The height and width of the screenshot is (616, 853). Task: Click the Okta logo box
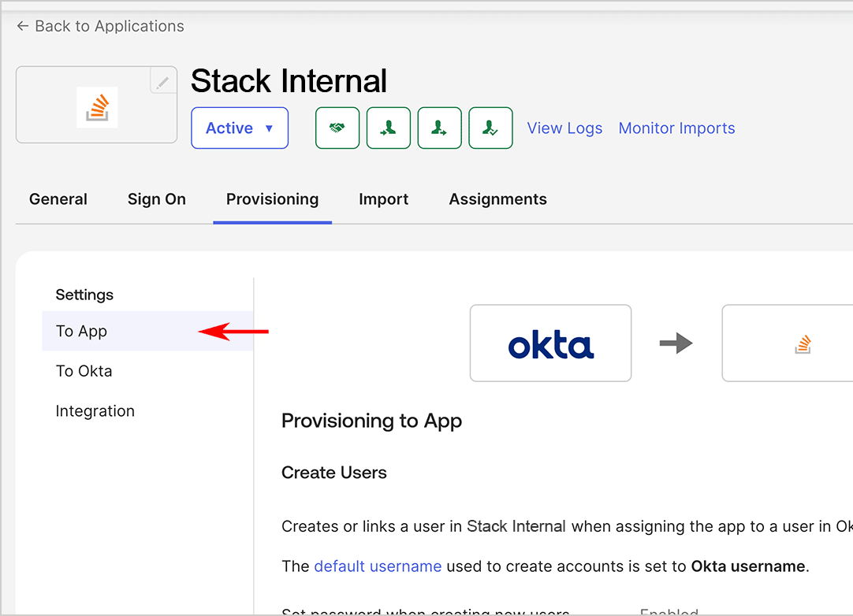click(550, 343)
